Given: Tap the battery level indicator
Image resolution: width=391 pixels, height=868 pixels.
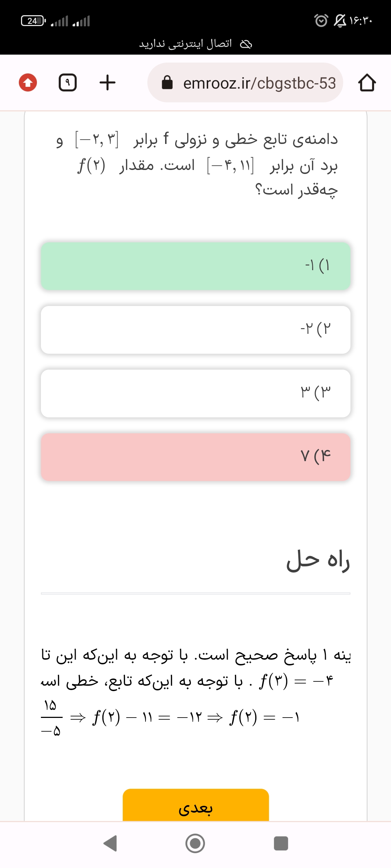Looking at the screenshot, I should tap(33, 21).
